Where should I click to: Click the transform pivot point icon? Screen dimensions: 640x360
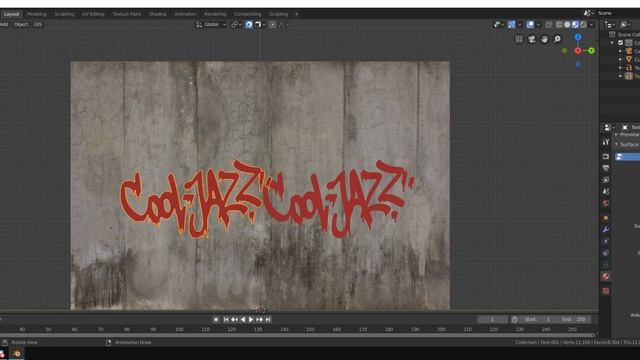tap(236, 25)
